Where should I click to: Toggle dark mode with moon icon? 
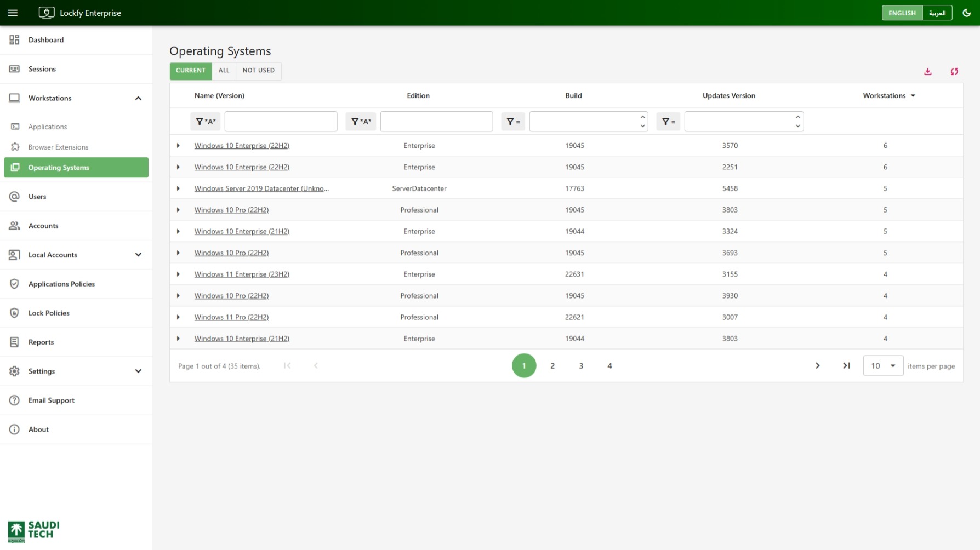966,13
